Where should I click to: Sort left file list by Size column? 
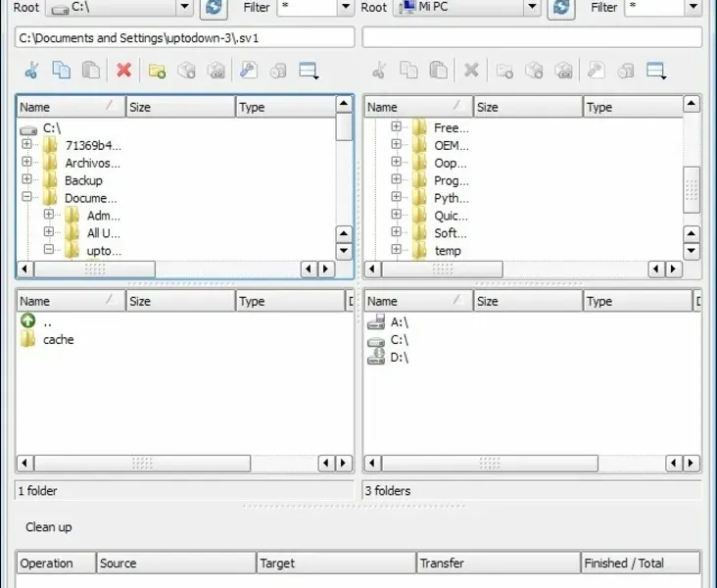tap(180, 301)
